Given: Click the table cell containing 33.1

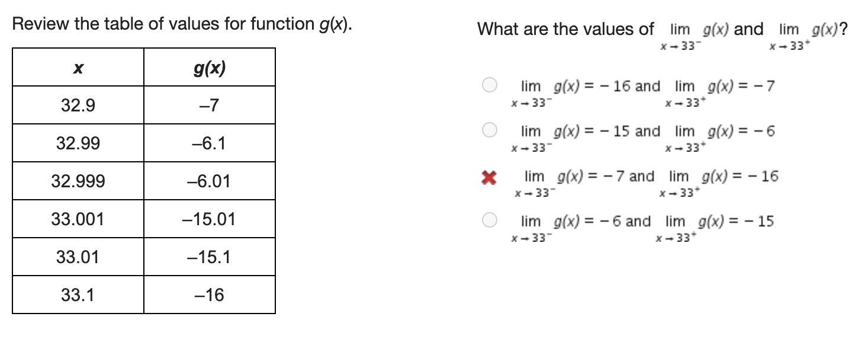Looking at the screenshot, I should (x=78, y=295).
